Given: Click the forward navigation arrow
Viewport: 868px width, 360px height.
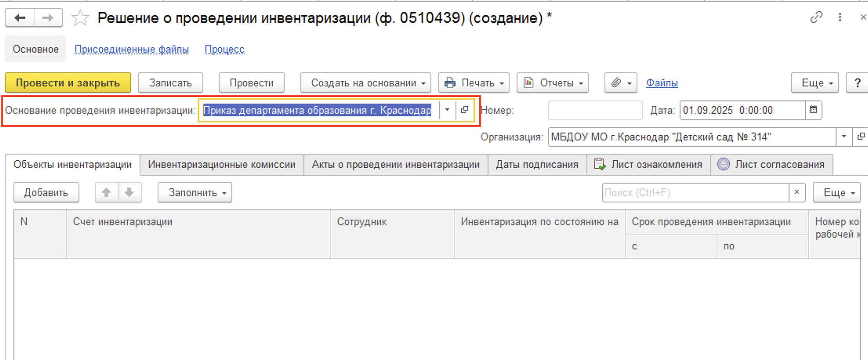Looking at the screenshot, I should click(48, 18).
